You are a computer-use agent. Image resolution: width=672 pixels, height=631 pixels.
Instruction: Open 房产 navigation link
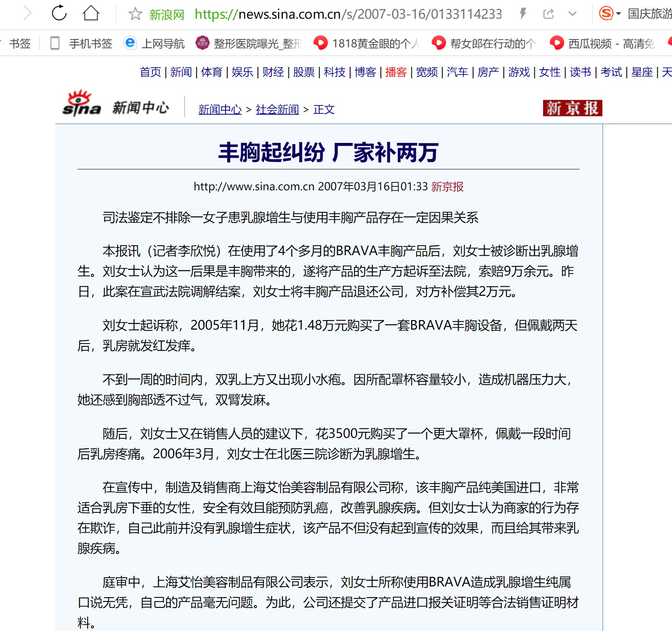[x=488, y=72]
